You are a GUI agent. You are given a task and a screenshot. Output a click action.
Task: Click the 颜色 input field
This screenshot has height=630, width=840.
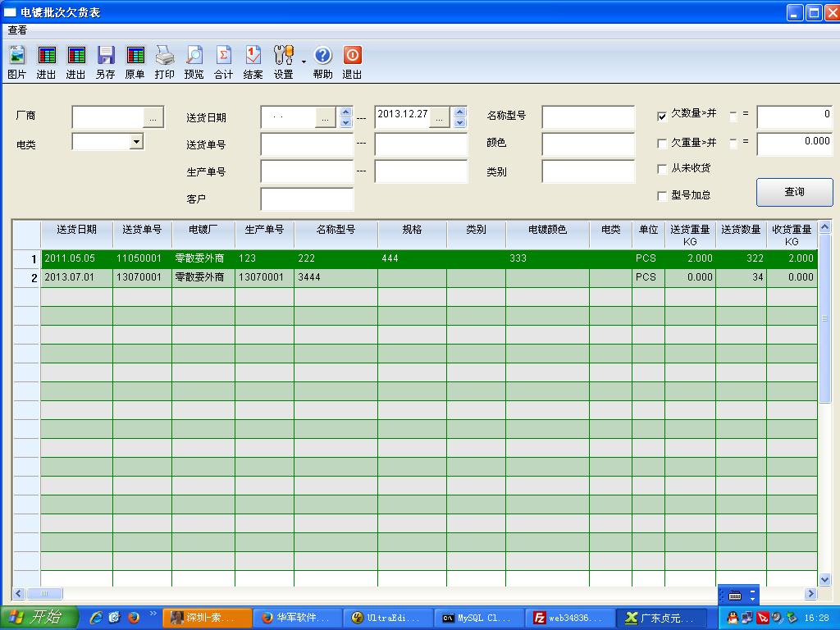click(588, 144)
